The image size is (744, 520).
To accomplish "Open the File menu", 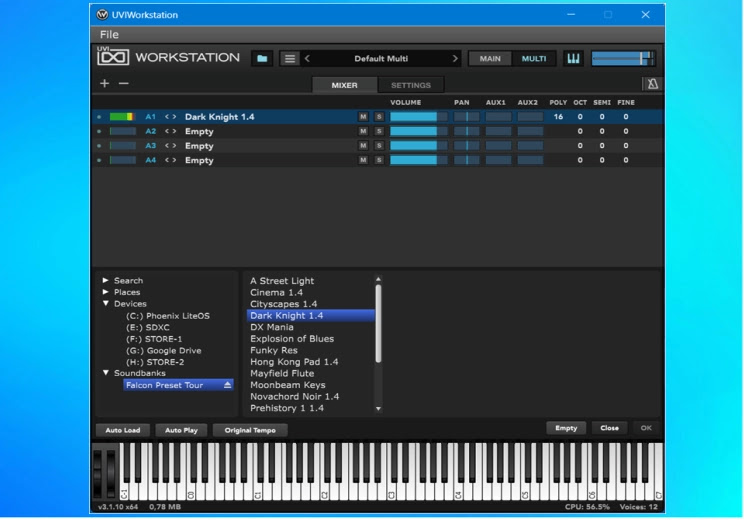I will pyautogui.click(x=109, y=35).
